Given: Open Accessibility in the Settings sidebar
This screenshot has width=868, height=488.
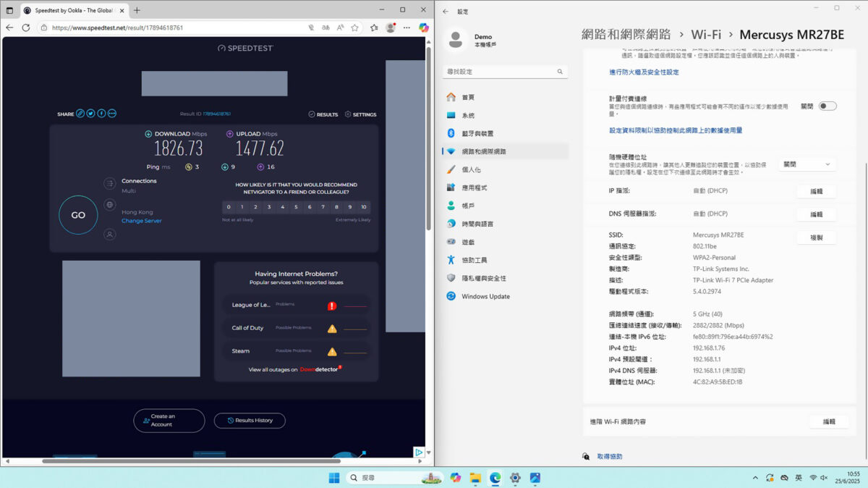Looking at the screenshot, I should tap(505, 260).
